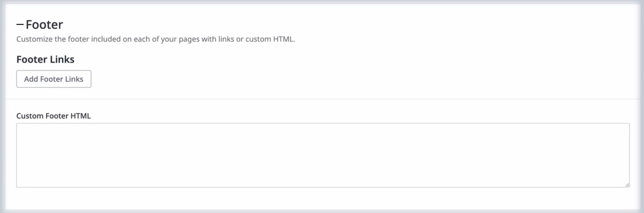This screenshot has height=213, width=644.
Task: Click the Footer section heading
Action: (44, 25)
